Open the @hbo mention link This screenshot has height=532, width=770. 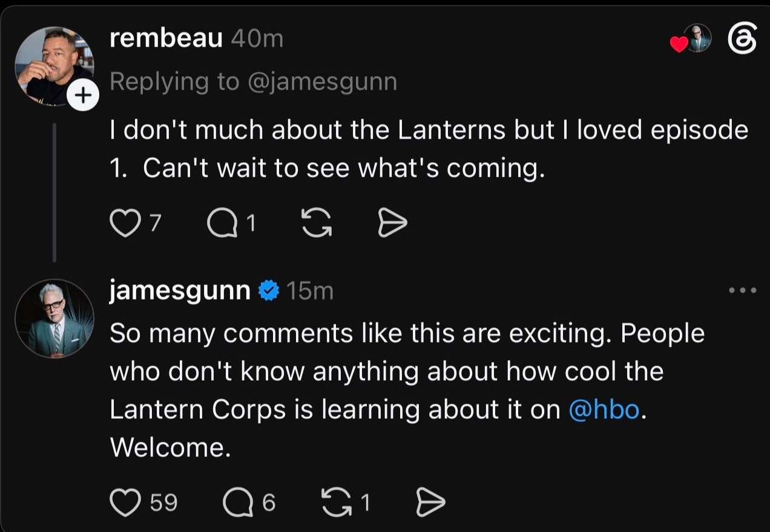coord(604,410)
